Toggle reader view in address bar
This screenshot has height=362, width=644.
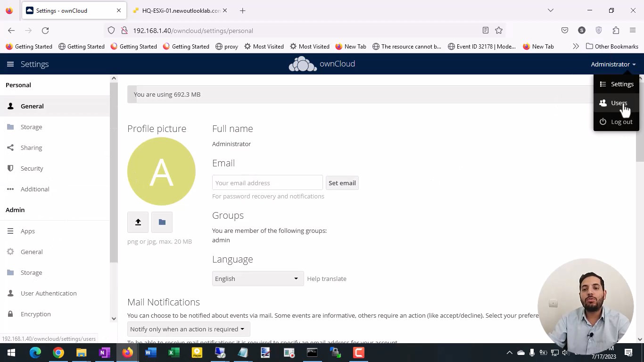[x=486, y=30]
